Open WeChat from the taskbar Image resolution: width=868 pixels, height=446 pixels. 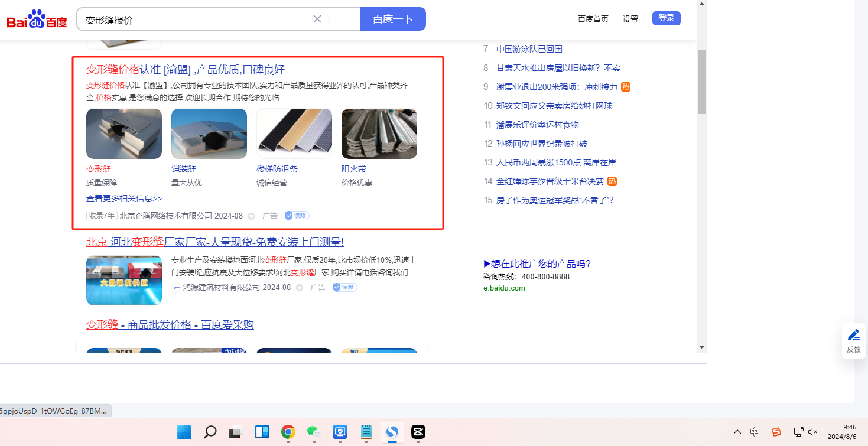point(314,432)
